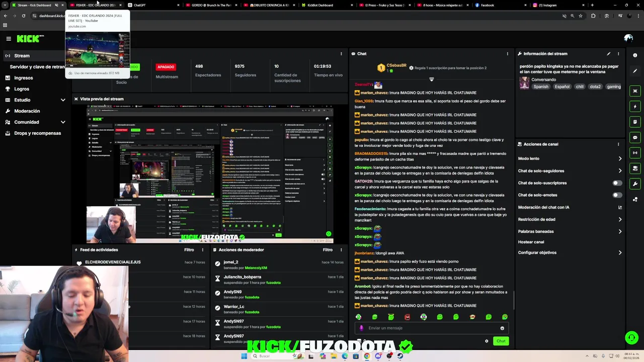Toggle Chat de solo-suscriptores switch
The image size is (644, 362).
617,183
